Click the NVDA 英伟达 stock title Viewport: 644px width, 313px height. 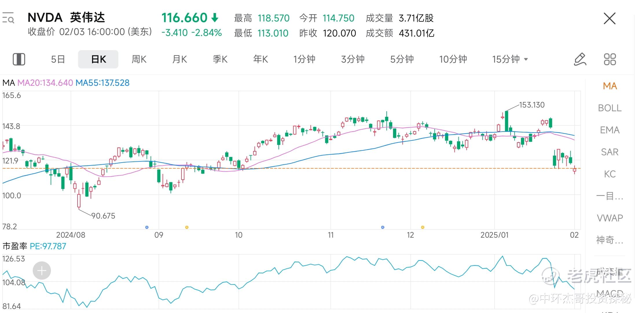(x=66, y=18)
